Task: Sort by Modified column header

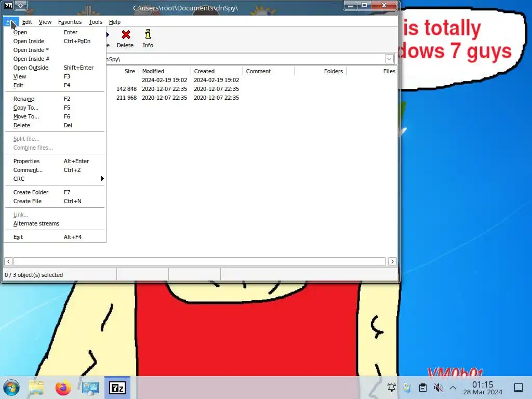Action: [165, 71]
